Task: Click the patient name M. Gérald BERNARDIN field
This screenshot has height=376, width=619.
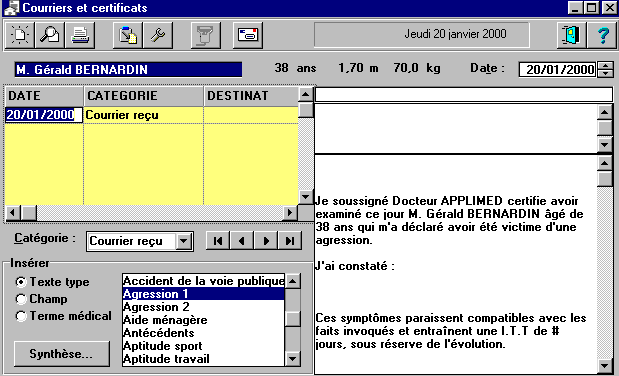Action: (x=128, y=70)
